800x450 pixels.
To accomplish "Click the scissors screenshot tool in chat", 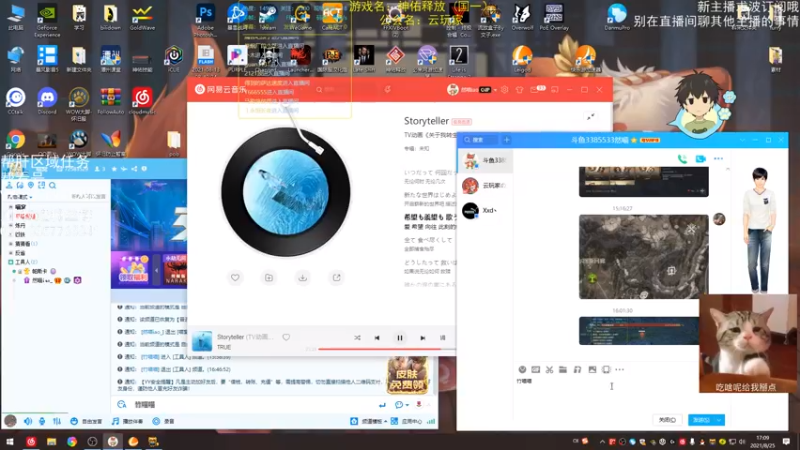I will 549,369.
